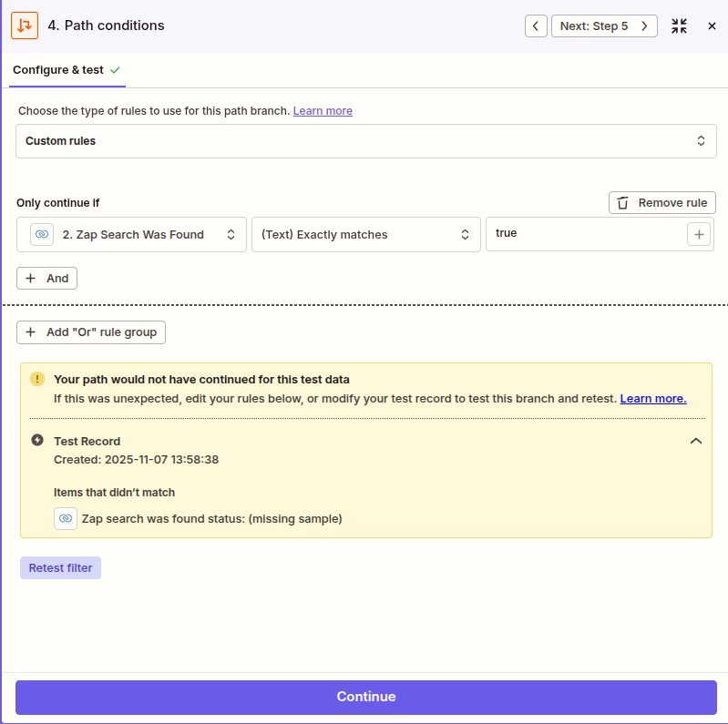
Task: Click the Test Record lightning bolt icon
Action: [37, 440]
